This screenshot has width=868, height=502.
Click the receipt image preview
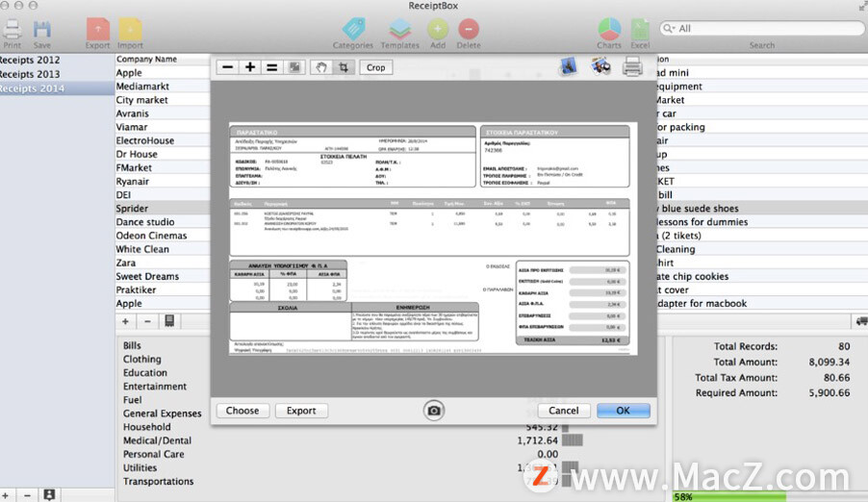tap(433, 238)
